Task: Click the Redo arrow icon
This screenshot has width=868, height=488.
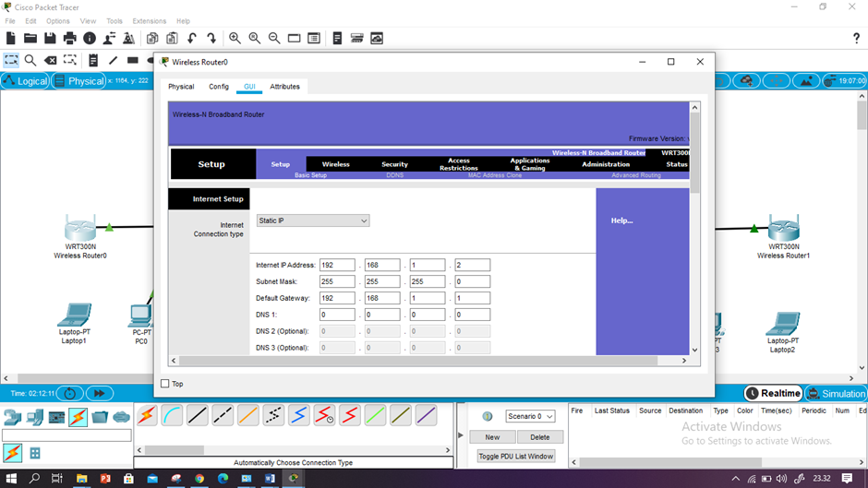Action: click(x=211, y=38)
